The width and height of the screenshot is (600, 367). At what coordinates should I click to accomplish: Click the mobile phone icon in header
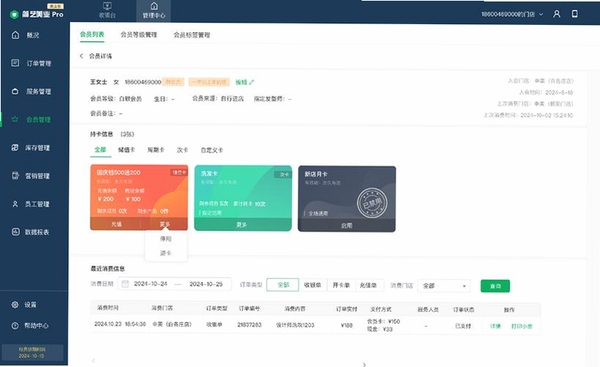pos(574,14)
